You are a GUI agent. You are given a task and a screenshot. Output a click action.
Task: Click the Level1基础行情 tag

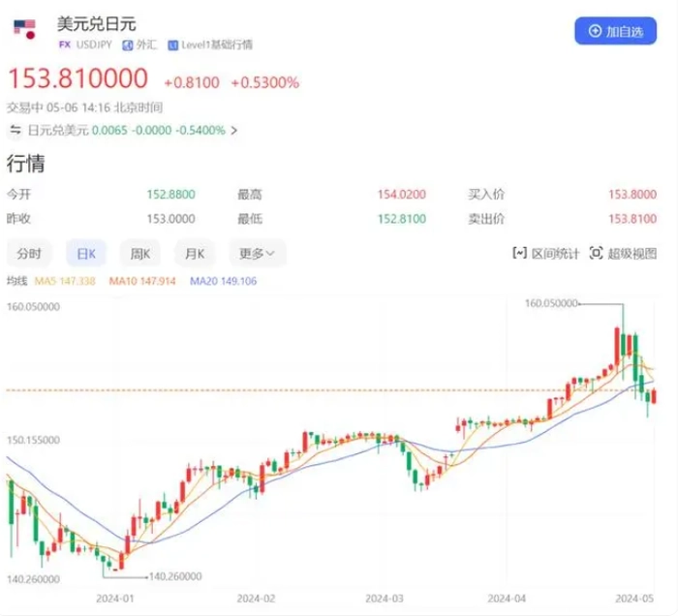pyautogui.click(x=210, y=45)
